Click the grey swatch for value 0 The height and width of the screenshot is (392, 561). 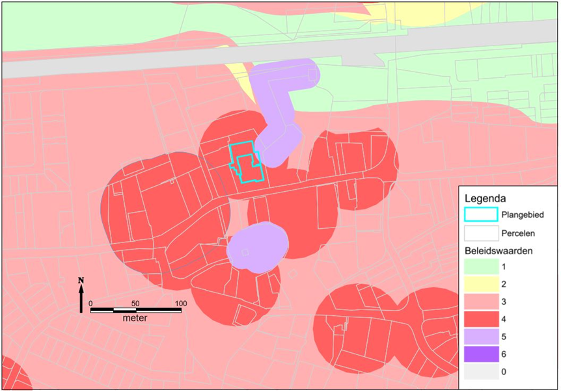(481, 372)
